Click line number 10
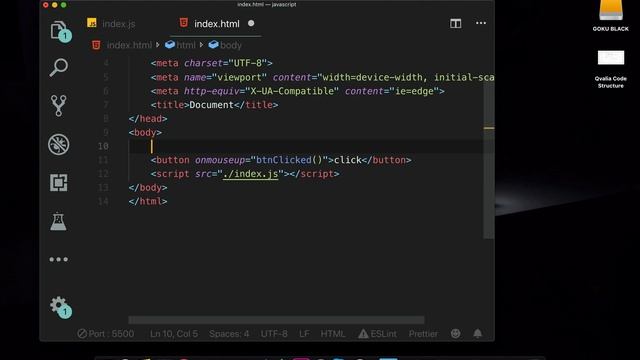Image resolution: width=640 pixels, height=360 pixels. coord(103,146)
